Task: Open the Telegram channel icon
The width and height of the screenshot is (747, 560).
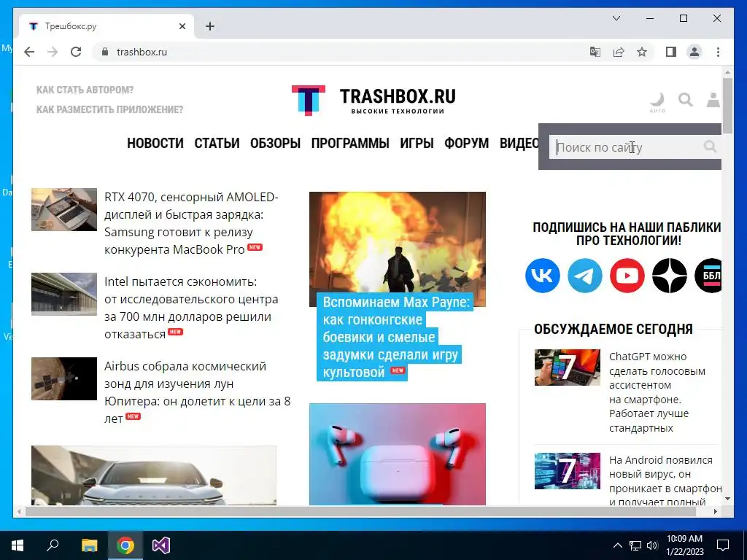Action: point(585,275)
